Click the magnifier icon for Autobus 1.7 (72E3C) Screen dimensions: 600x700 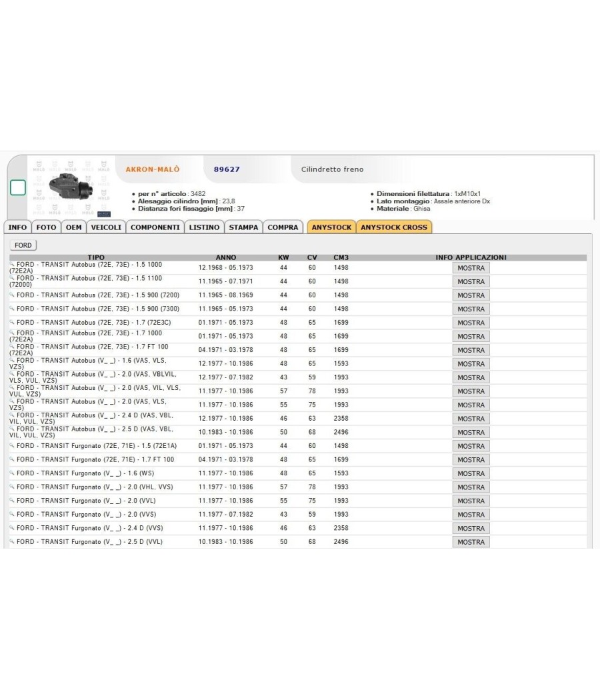tap(12, 322)
